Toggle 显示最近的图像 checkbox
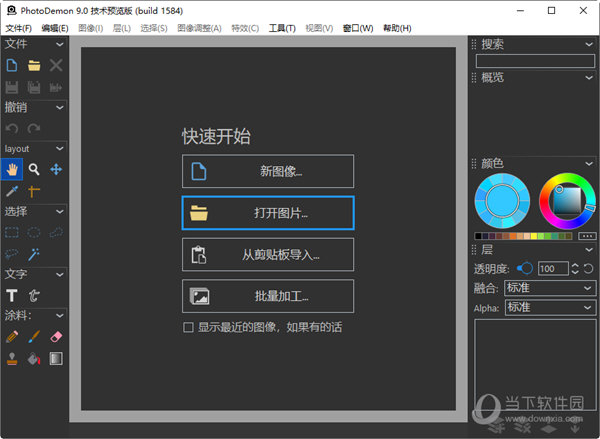 (188, 327)
